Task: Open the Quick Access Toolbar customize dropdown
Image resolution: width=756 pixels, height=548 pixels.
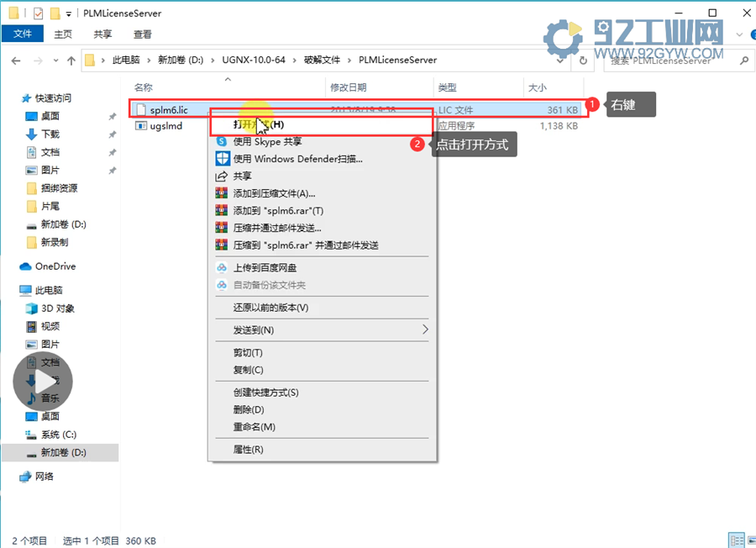Action: click(69, 14)
